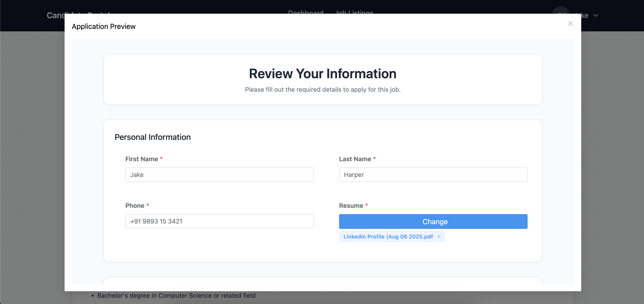Click the Last Name field label

coord(355,159)
